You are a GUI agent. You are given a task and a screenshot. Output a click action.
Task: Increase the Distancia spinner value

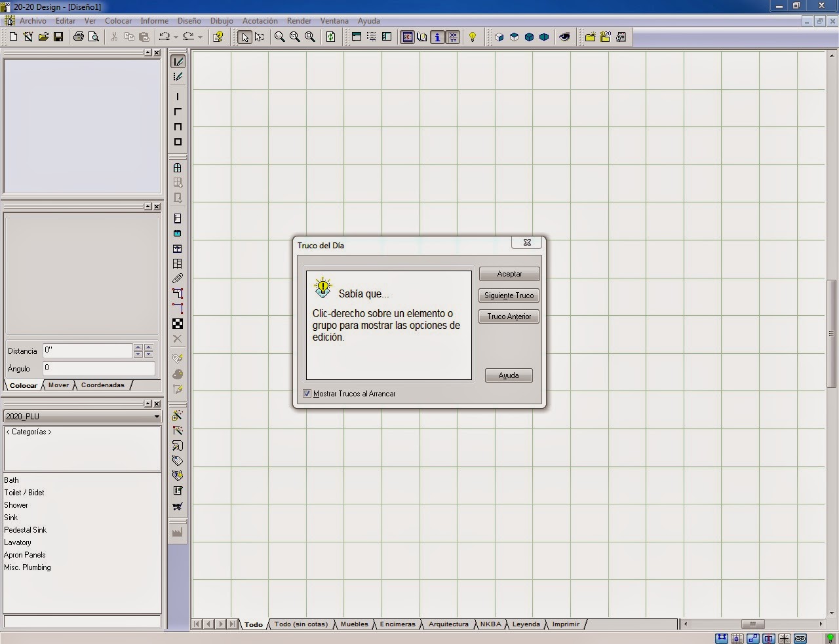(x=138, y=347)
